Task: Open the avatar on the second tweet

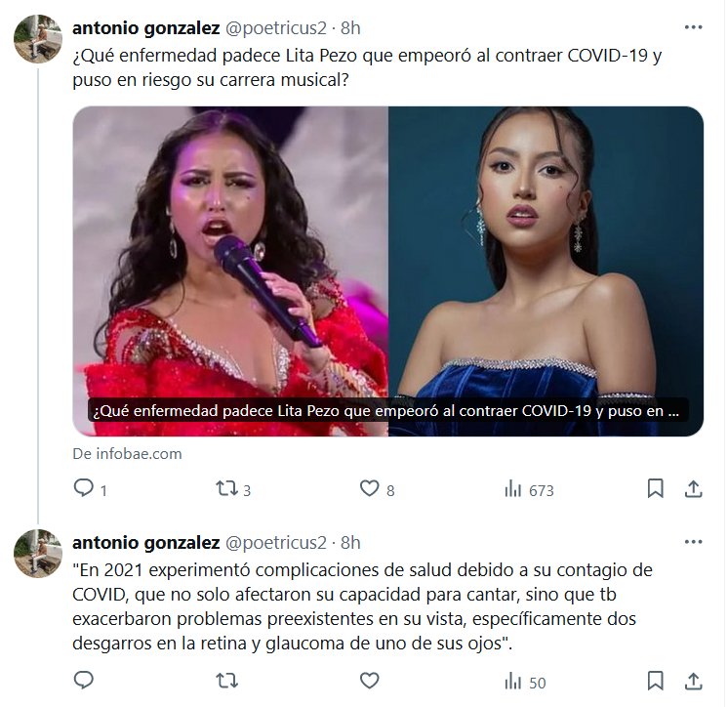Action: pyautogui.click(x=38, y=554)
